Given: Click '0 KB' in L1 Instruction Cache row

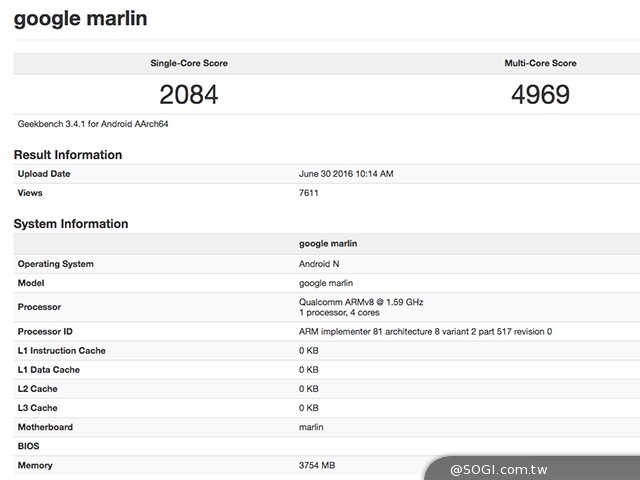Looking at the screenshot, I should tap(309, 351).
